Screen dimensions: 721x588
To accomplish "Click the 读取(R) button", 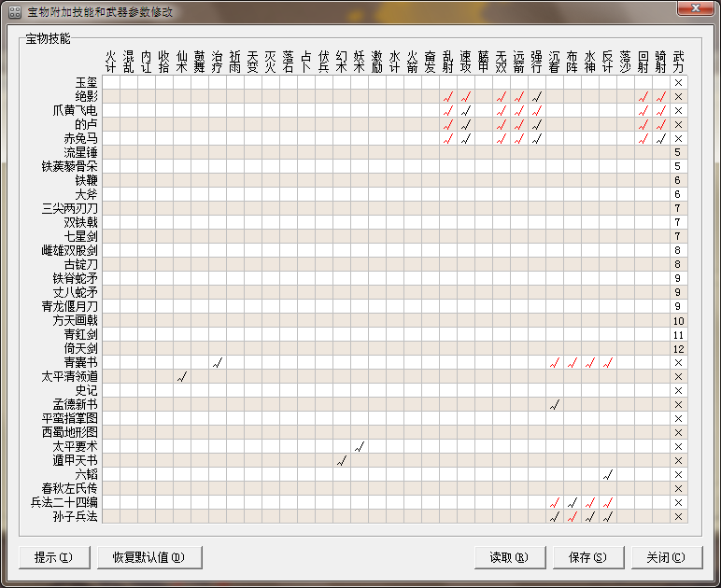I will pos(508,557).
